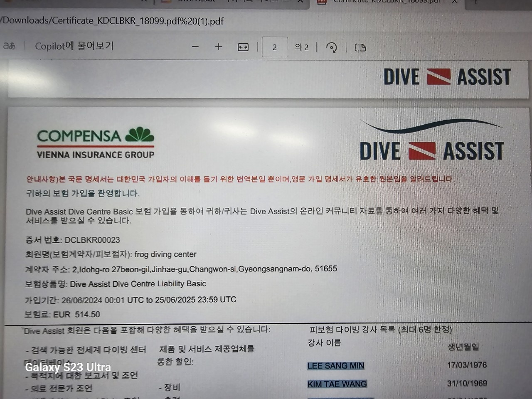Click the coverage period 26/06/2024 to 25/06/2025
Screen dimensions: 532x399
149,300
